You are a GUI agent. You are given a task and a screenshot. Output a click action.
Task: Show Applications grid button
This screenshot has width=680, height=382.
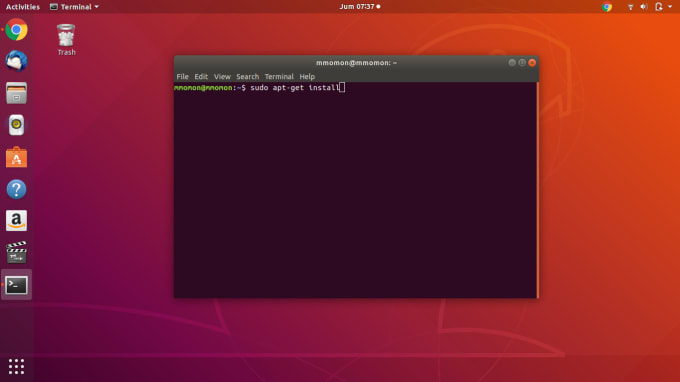[16, 366]
